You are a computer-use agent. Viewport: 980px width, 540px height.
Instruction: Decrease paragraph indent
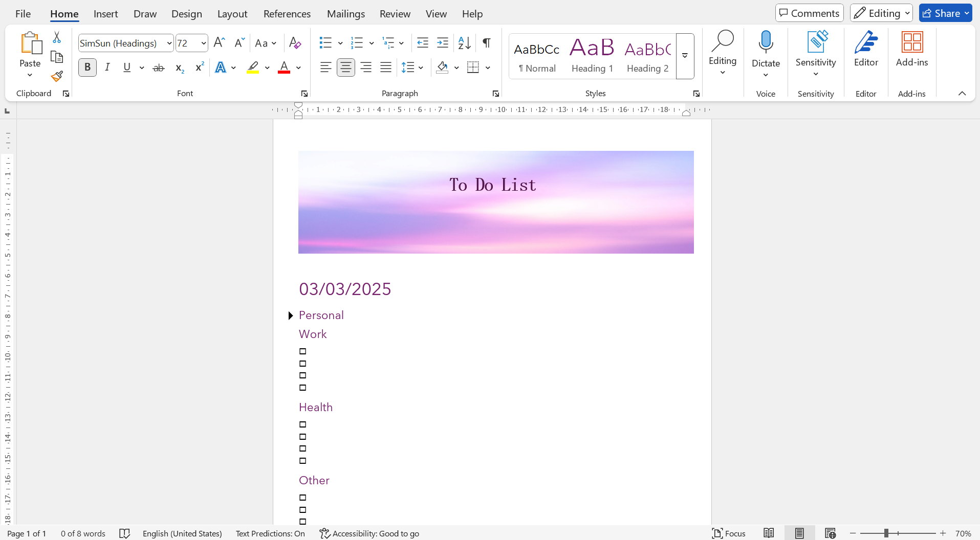(x=423, y=43)
